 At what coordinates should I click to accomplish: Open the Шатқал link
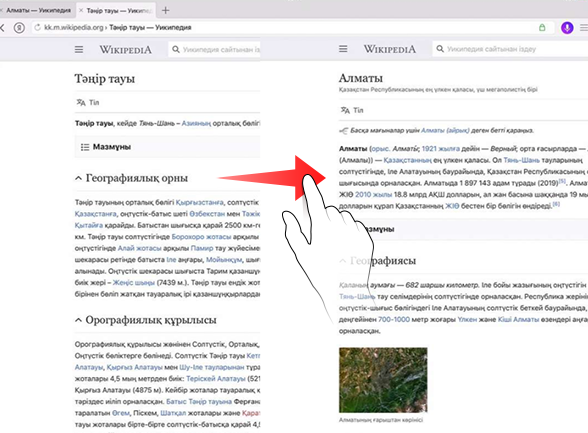click(x=173, y=413)
